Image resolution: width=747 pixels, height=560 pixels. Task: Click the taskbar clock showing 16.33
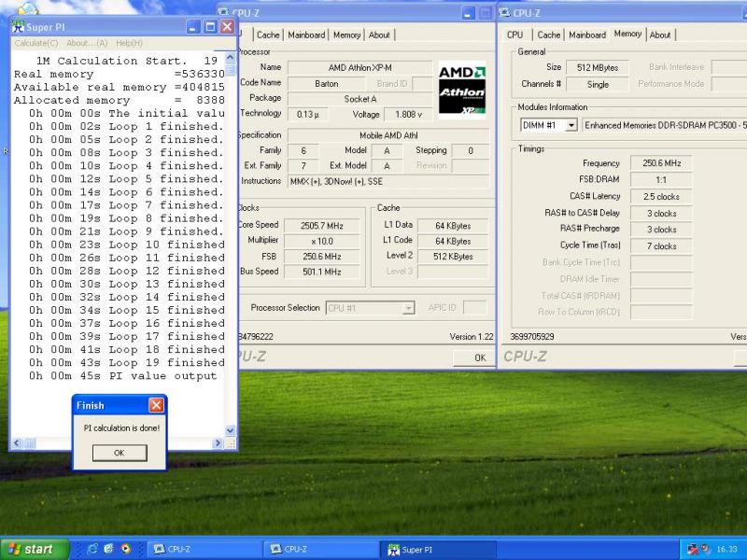pos(726,549)
